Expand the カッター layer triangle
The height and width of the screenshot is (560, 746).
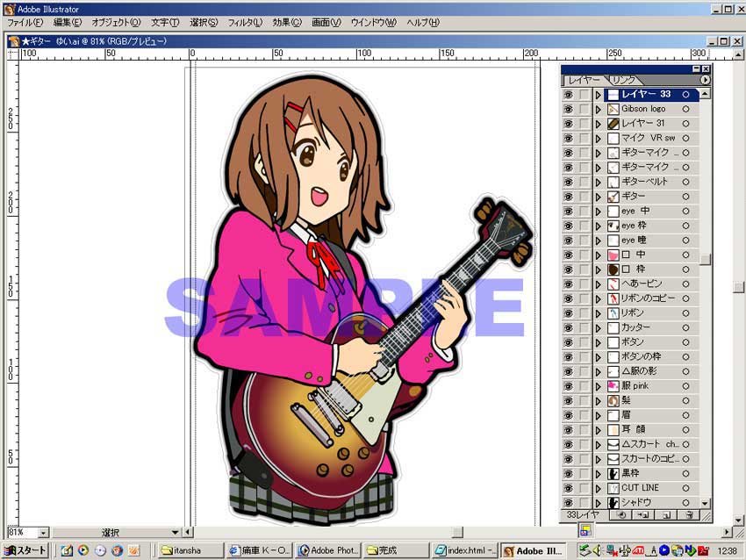point(599,327)
